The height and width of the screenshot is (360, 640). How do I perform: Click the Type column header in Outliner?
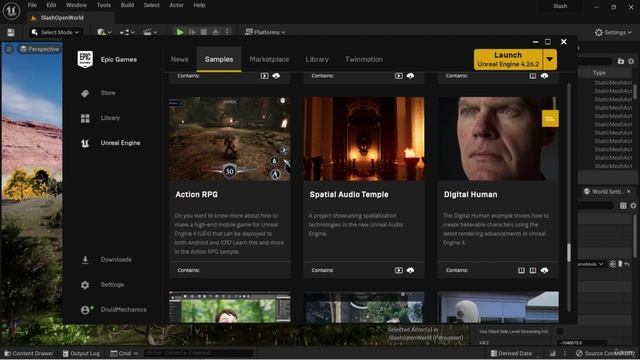click(x=599, y=73)
